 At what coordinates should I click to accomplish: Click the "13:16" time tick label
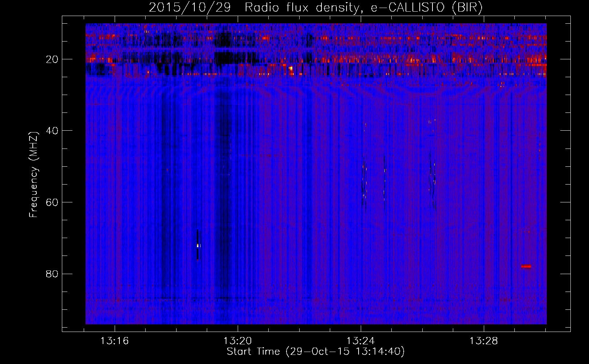click(115, 341)
